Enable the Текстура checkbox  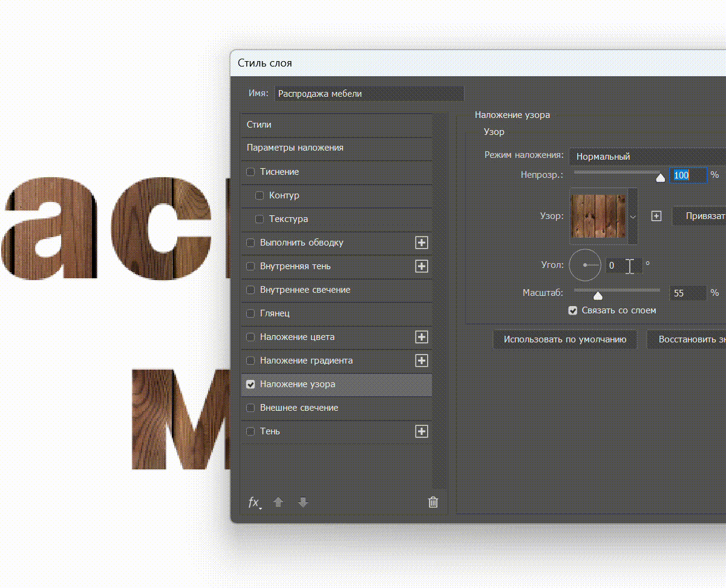[260, 219]
